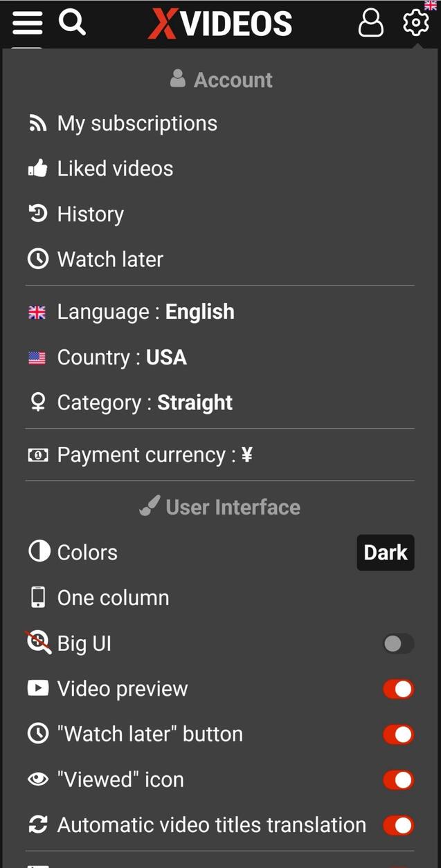This screenshot has height=868, width=441.
Task: Change the Language from English
Action: coord(145,311)
